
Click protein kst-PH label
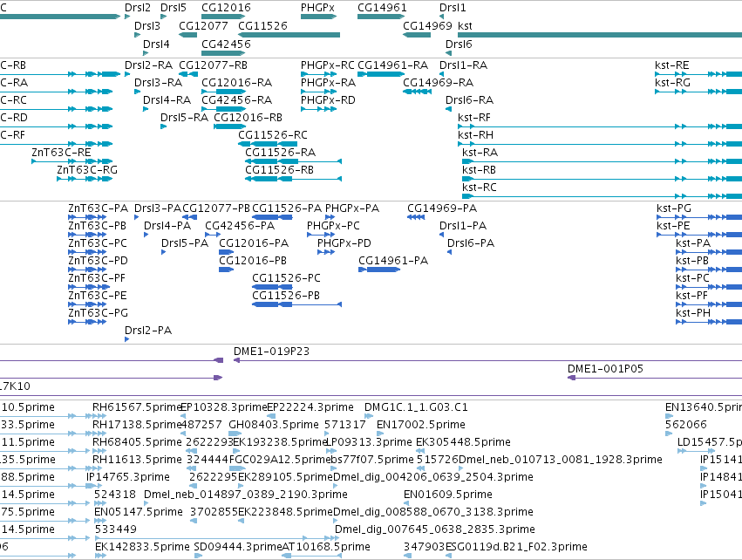[x=693, y=313]
